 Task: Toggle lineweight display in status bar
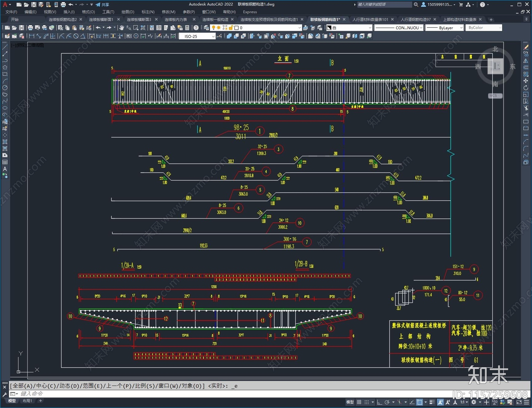click(432, 402)
